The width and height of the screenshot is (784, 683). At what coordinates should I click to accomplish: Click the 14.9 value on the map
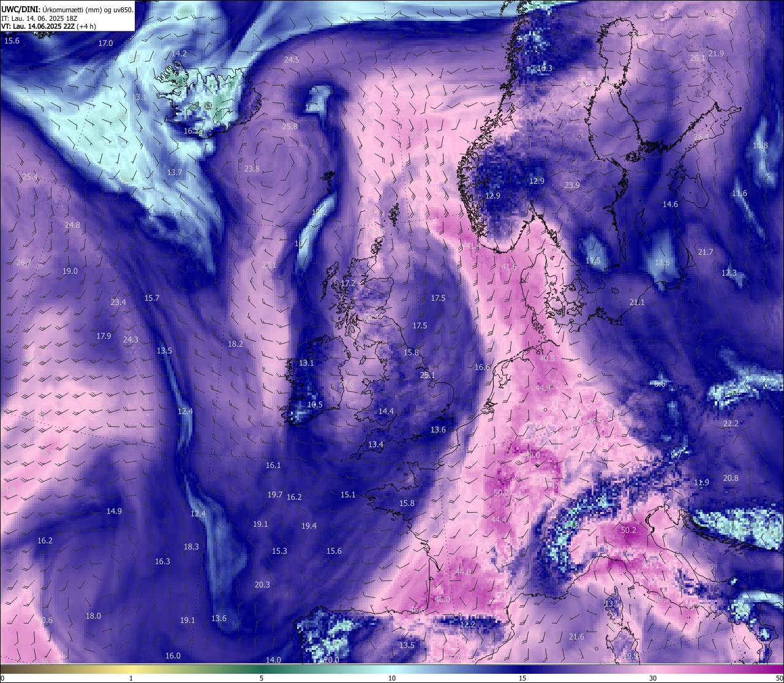coord(114,511)
